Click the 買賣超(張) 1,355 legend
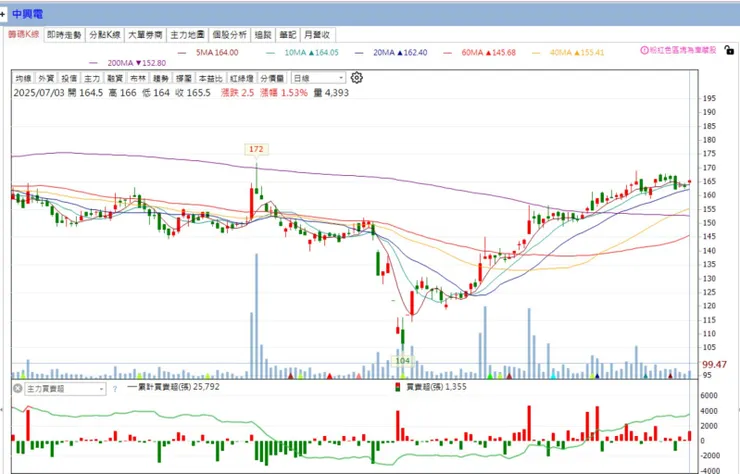This screenshot has height=474, width=740. (x=436, y=387)
